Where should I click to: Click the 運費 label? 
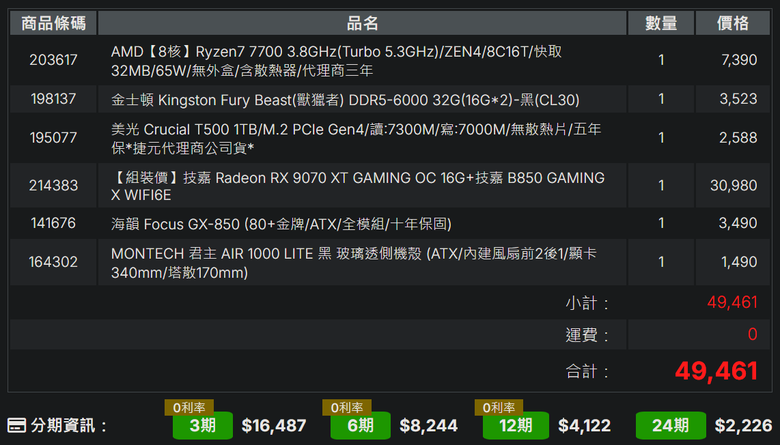click(x=586, y=335)
